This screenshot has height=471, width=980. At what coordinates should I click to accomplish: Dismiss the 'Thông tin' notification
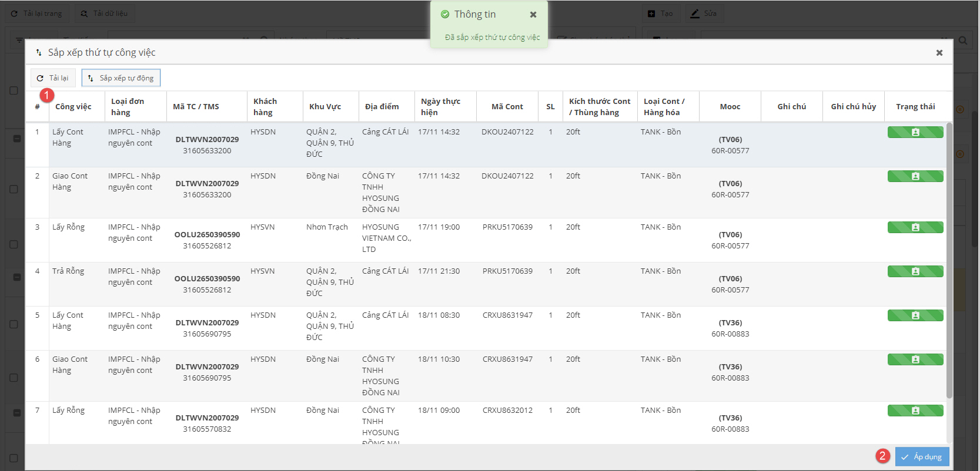click(x=533, y=15)
